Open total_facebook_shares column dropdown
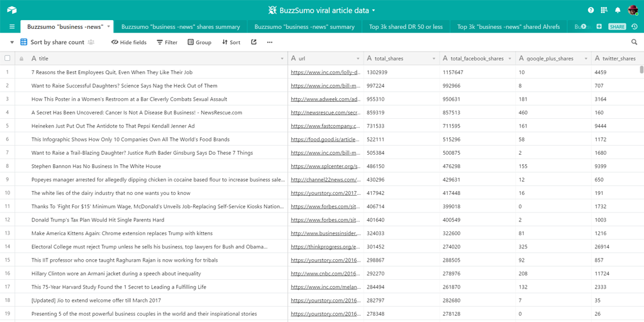 [x=510, y=58]
